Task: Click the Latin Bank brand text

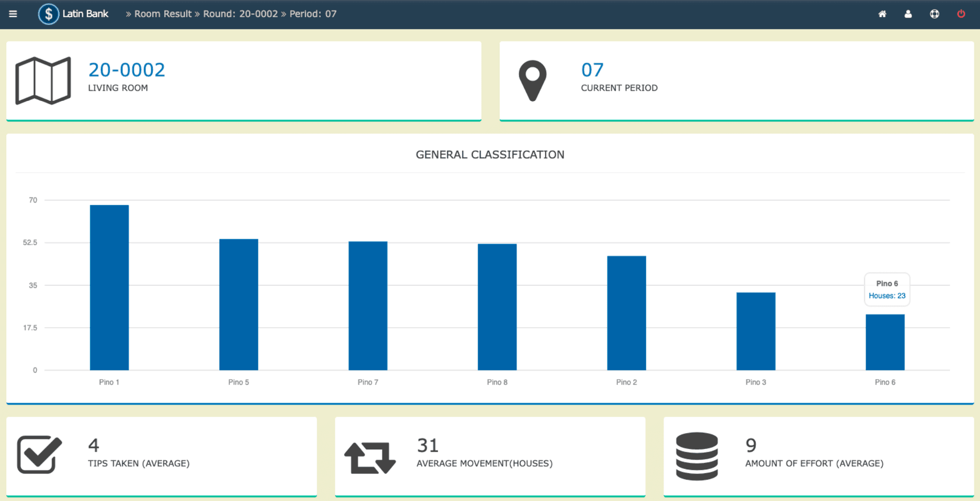Action: click(x=85, y=14)
